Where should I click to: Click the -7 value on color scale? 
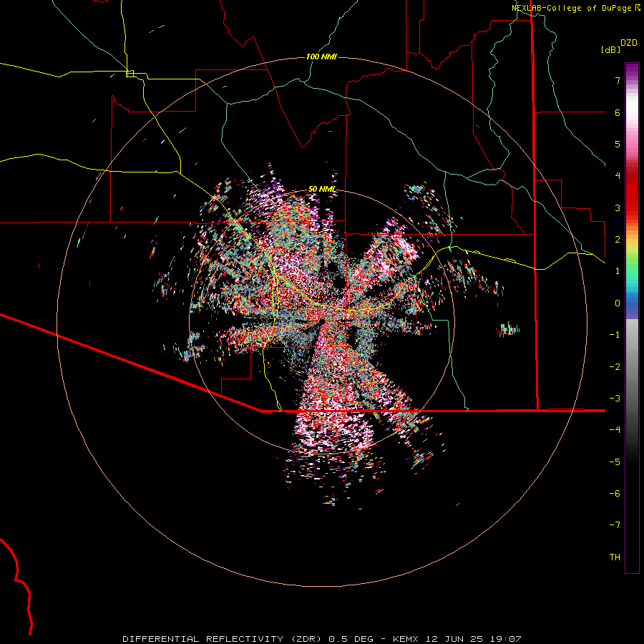[x=615, y=525]
